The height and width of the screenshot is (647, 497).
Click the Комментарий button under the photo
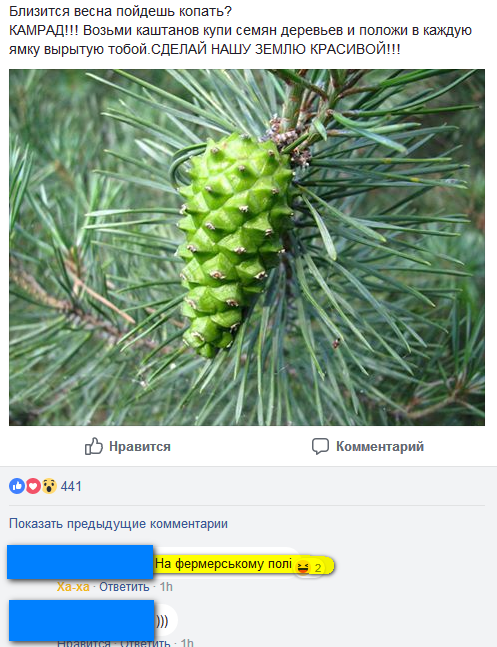click(368, 446)
